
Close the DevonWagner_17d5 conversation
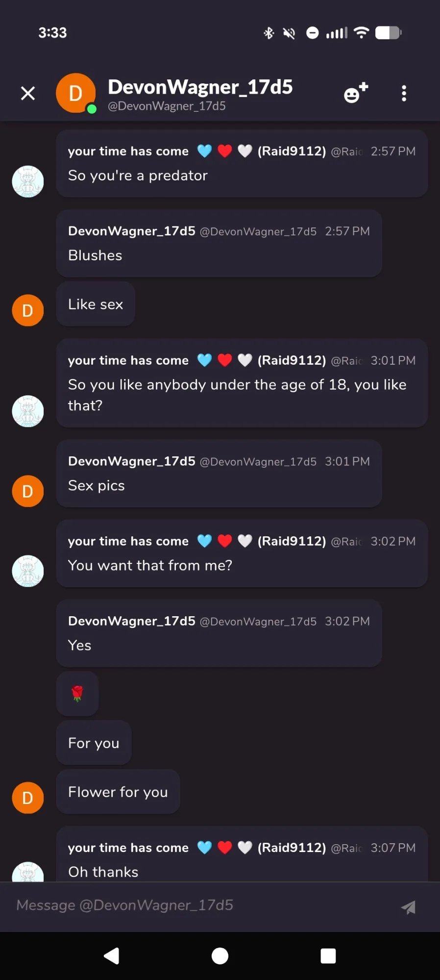coord(28,93)
